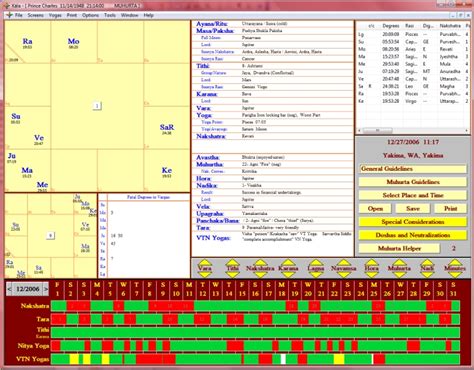
Task: Go to next month with > arrow
Action: tap(46, 289)
